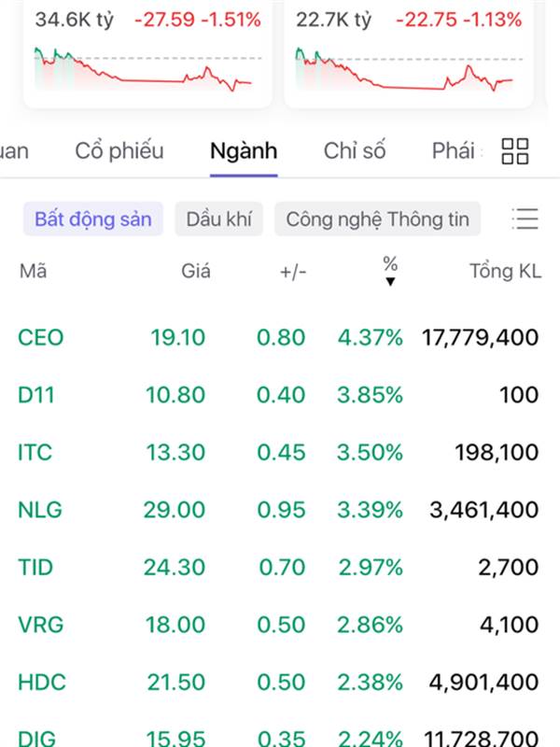Switch to the Chỉ số tab

pos(355,151)
